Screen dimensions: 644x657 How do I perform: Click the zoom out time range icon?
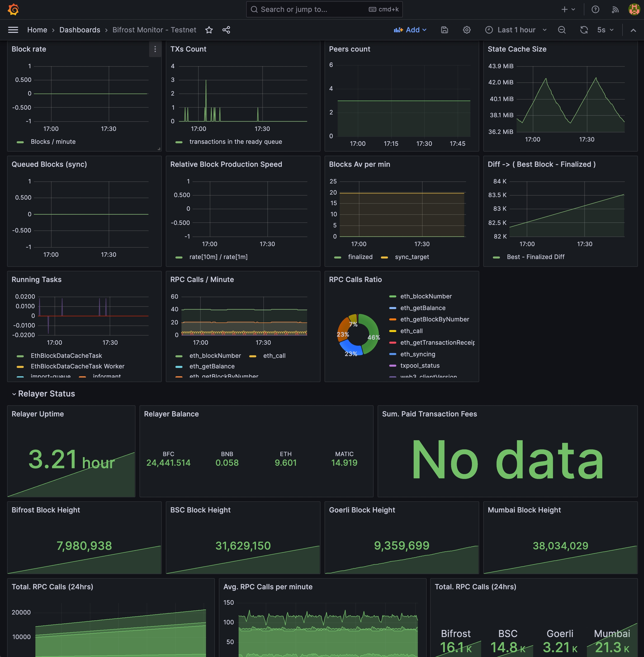tap(562, 30)
